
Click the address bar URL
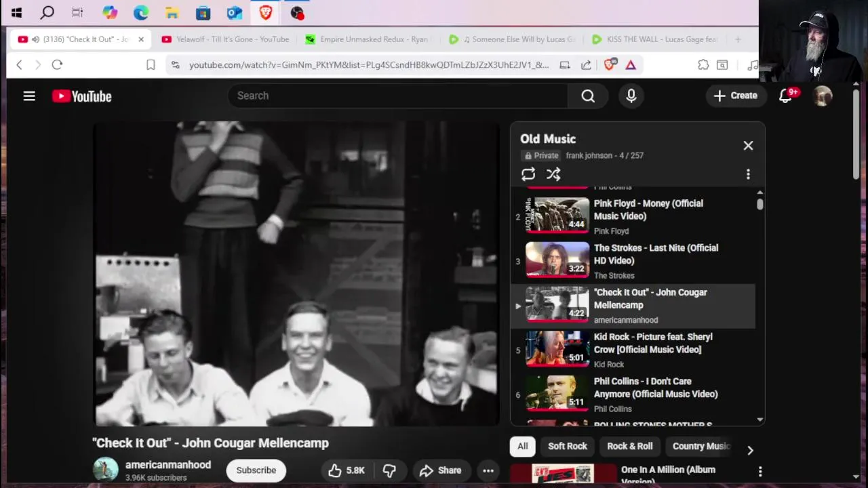[x=369, y=65]
